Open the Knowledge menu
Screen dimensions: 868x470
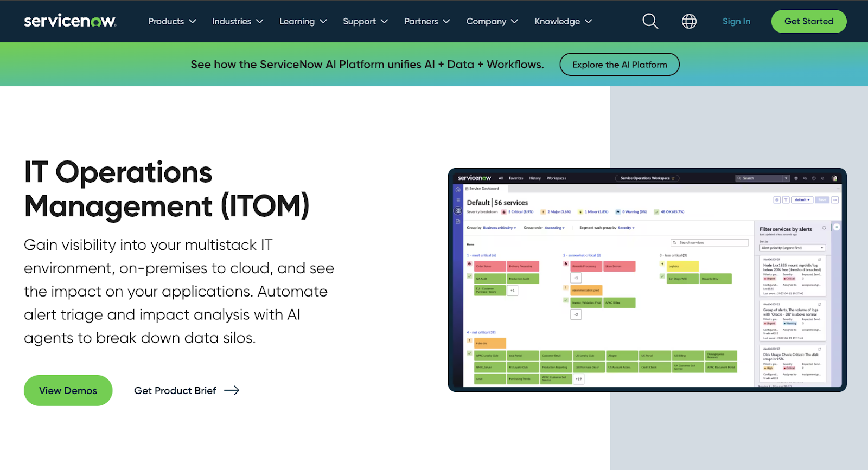(x=563, y=21)
